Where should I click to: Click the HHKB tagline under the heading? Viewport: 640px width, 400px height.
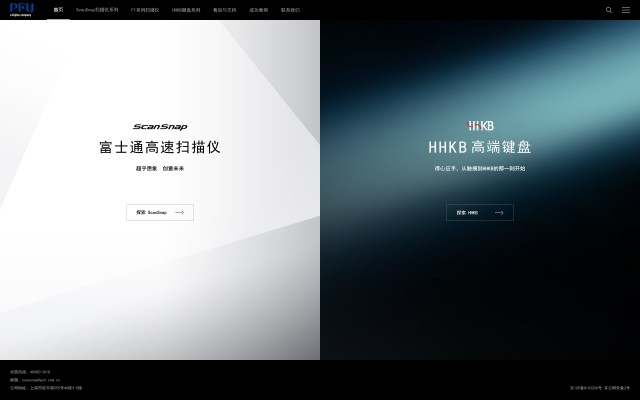click(x=480, y=168)
